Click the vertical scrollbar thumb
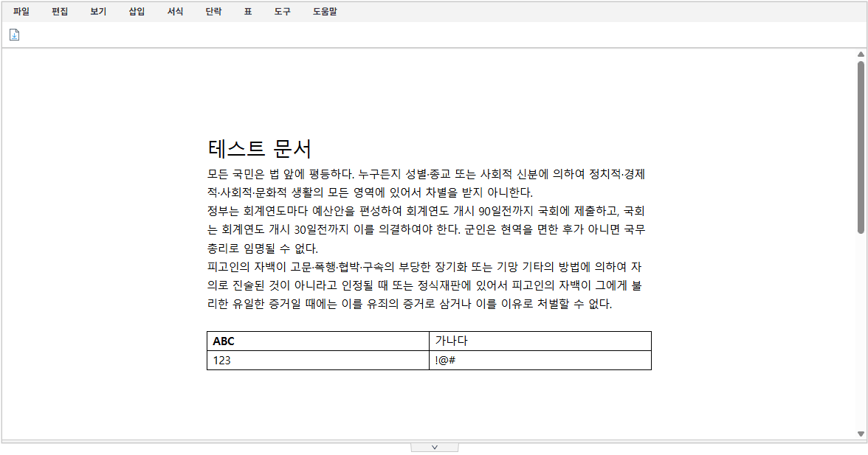Viewport: 868px width, 455px height. (861, 147)
